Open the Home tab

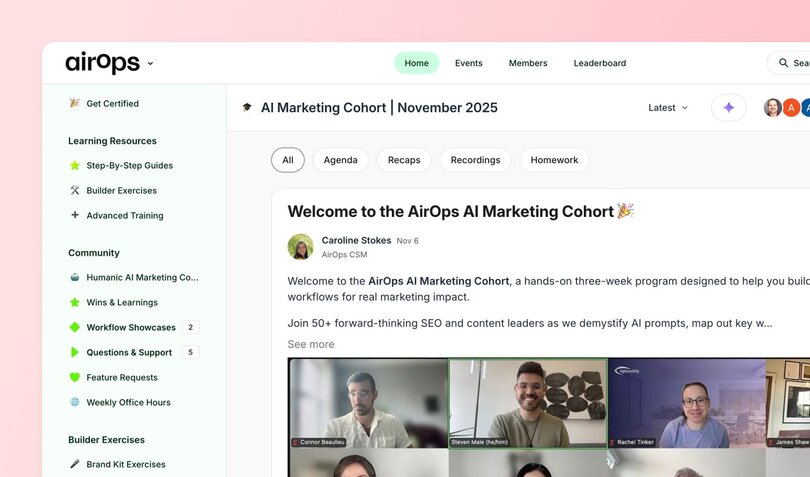tap(416, 63)
